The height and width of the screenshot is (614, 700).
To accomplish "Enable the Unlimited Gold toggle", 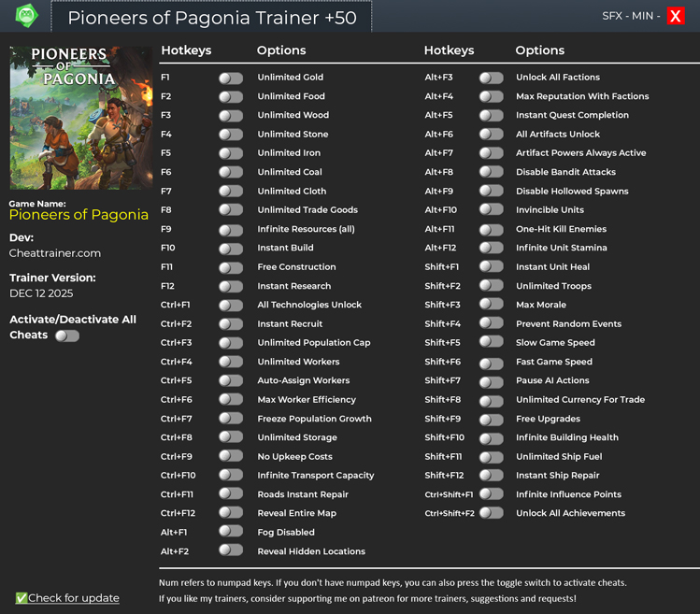I will pyautogui.click(x=230, y=79).
